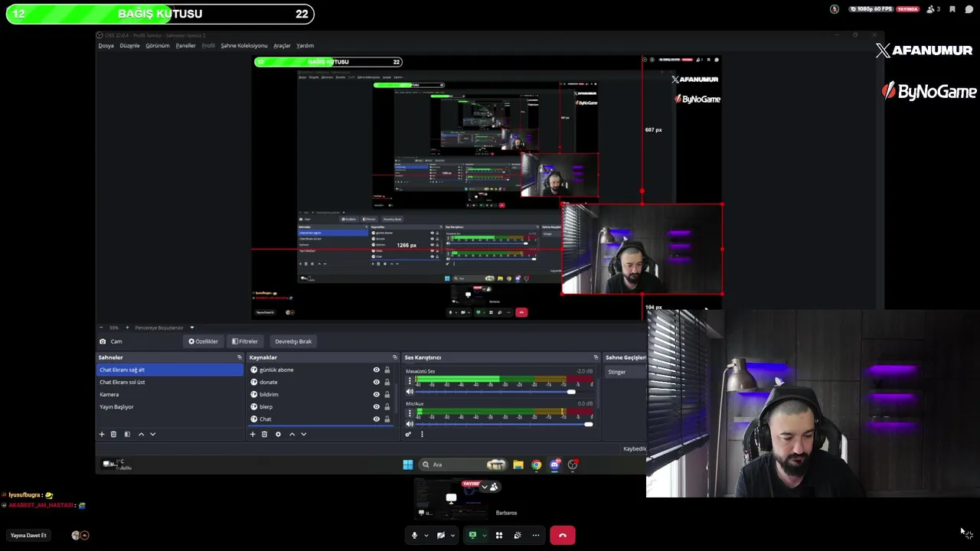Expand camera options arrow in Discord

coord(452,535)
